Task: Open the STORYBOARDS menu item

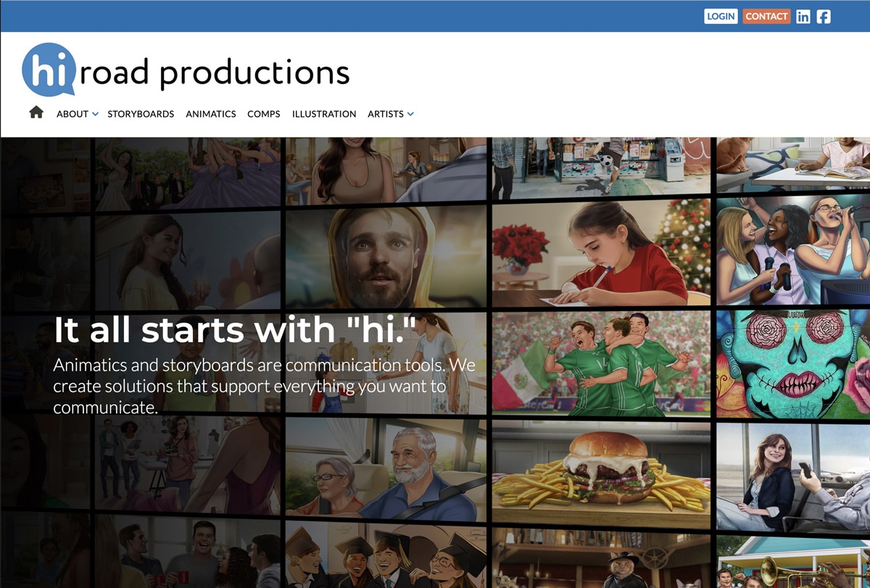Action: pyautogui.click(x=141, y=114)
